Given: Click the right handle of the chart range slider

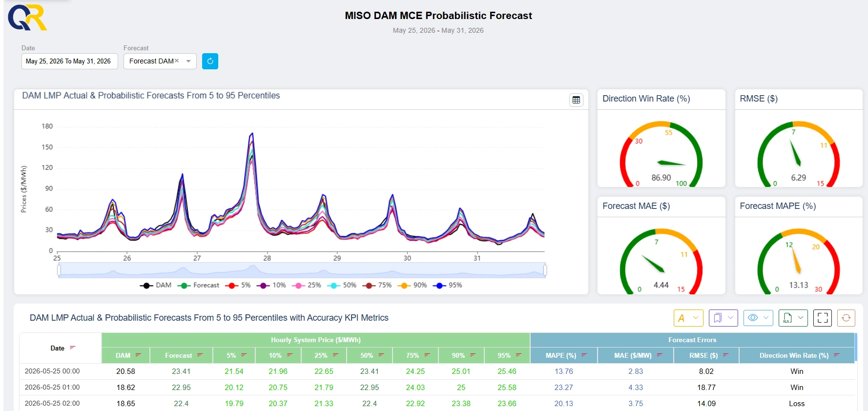Looking at the screenshot, I should click(545, 270).
